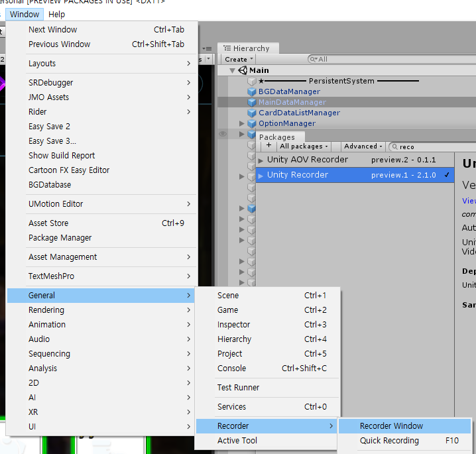This screenshot has width=476, height=454.
Task: Open Project from General submenu
Action: (x=267, y=353)
